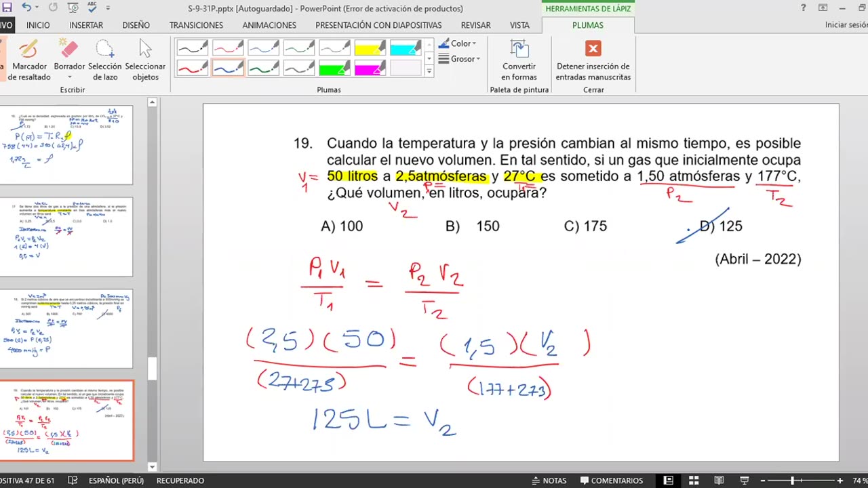
Task: Select the PLUMAS tab
Action: [588, 25]
